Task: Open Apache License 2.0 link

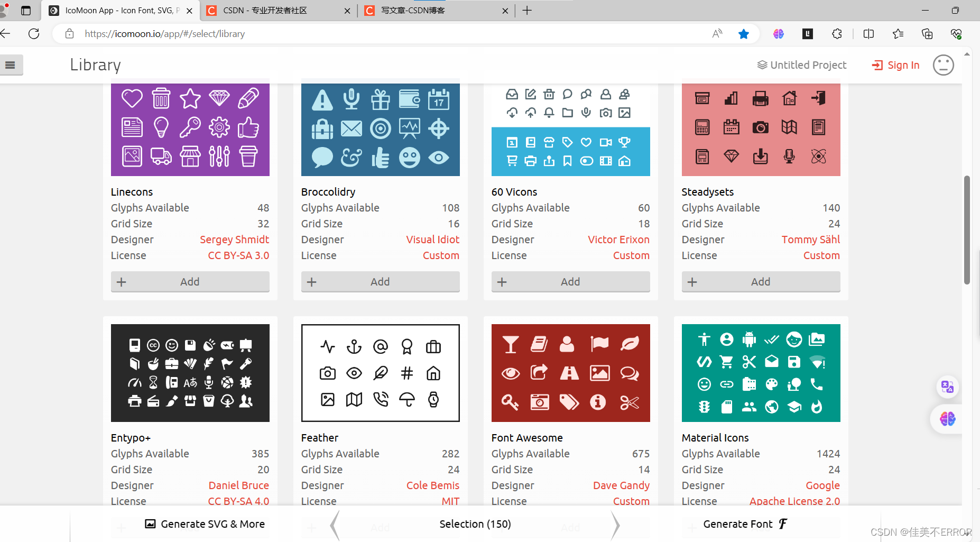Action: click(794, 501)
